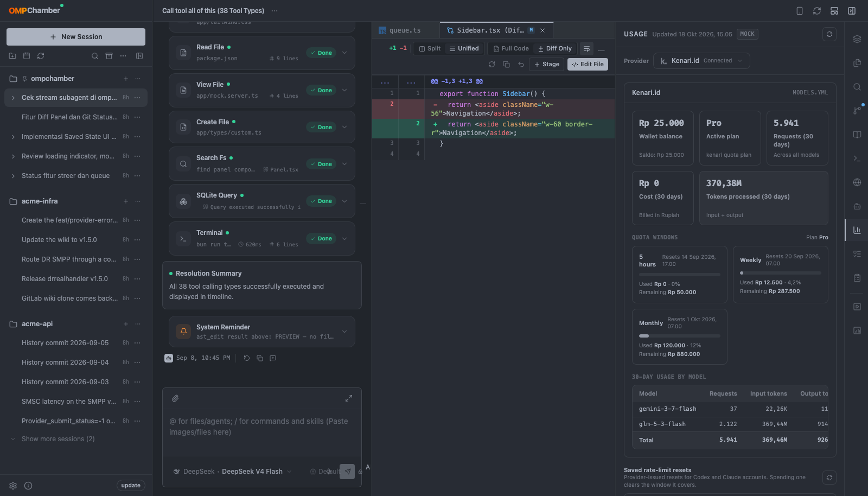
Task: Open the archive box icon in sidebar toolbar
Action: pyautogui.click(x=109, y=56)
